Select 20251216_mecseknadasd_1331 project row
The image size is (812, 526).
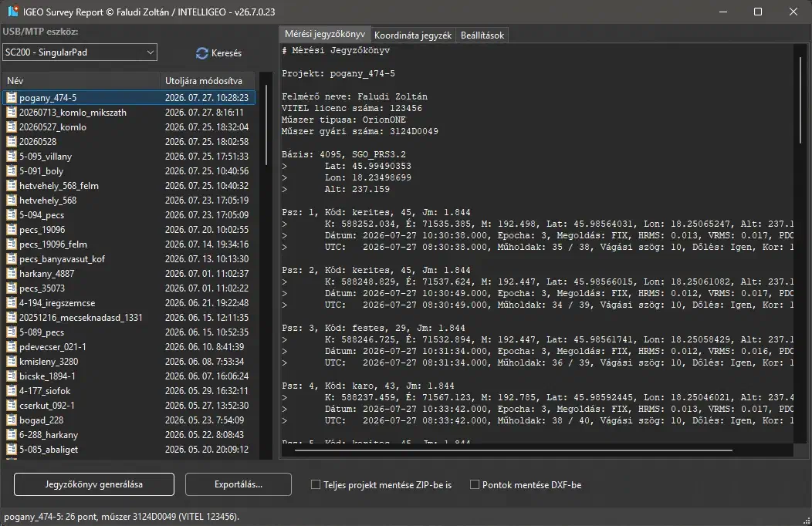click(129, 318)
